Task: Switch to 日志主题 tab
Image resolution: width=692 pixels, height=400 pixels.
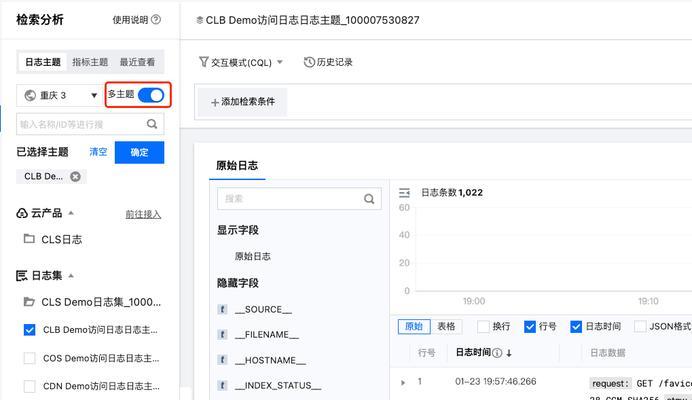Action: pos(43,62)
